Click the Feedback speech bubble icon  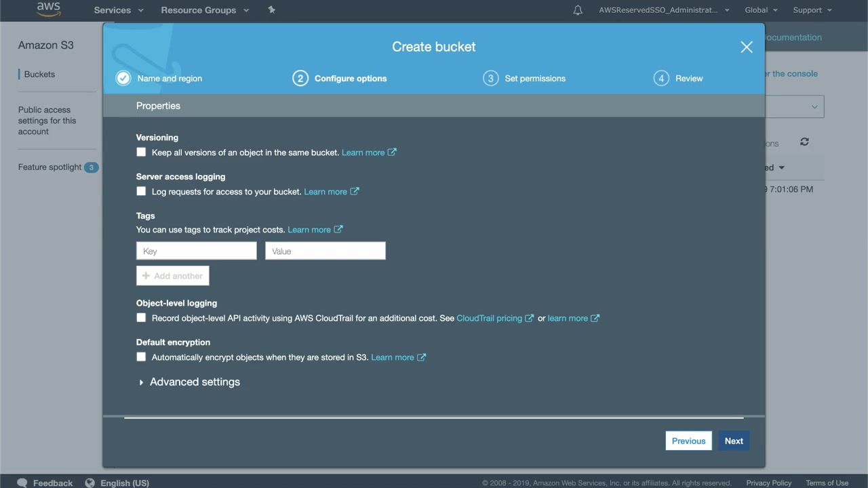click(22, 483)
